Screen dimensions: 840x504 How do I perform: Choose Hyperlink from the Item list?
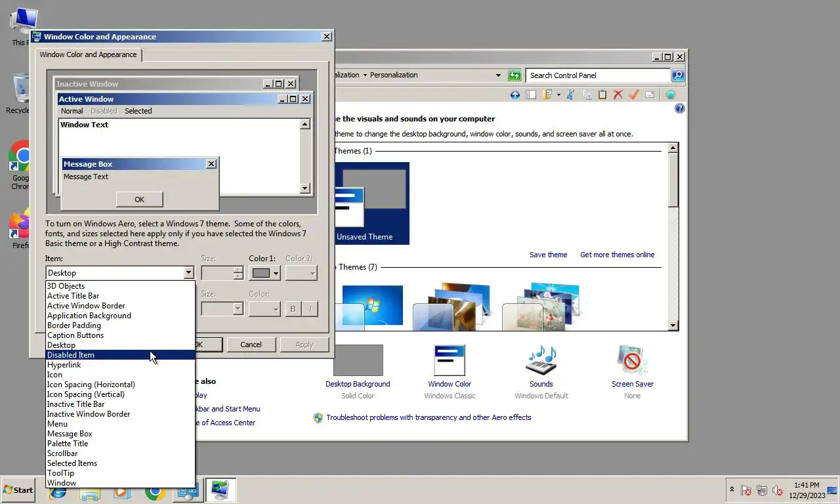pyautogui.click(x=120, y=365)
